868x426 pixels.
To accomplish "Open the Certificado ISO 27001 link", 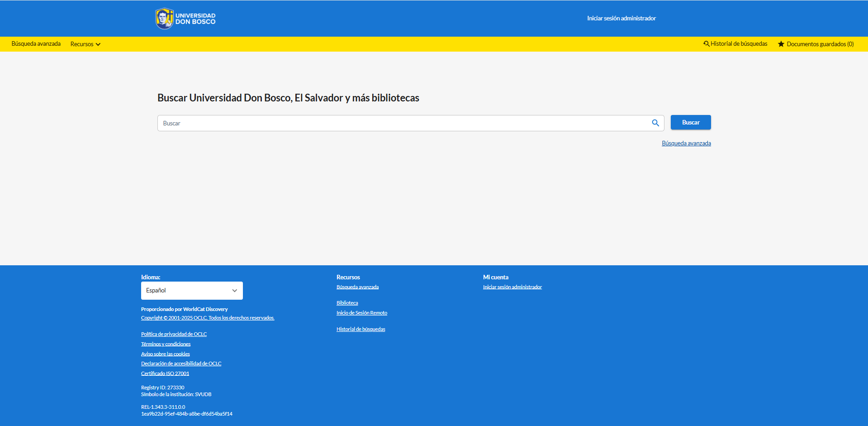I will [165, 374].
